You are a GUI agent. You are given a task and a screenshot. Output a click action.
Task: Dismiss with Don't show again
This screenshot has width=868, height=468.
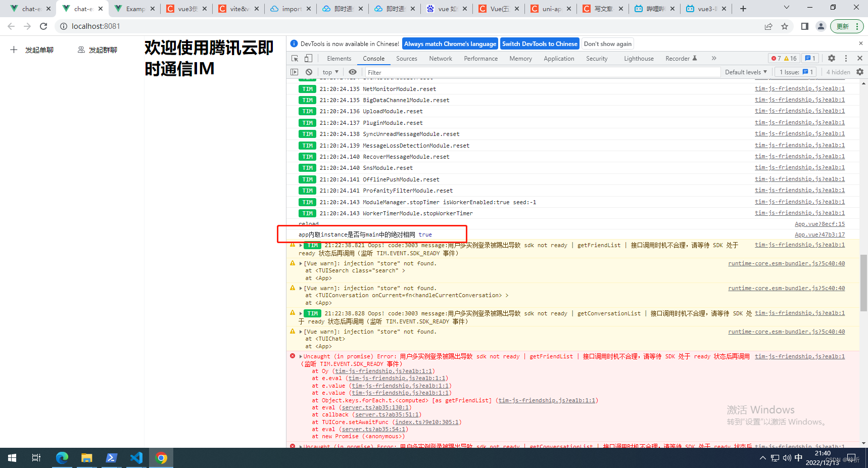coord(607,43)
